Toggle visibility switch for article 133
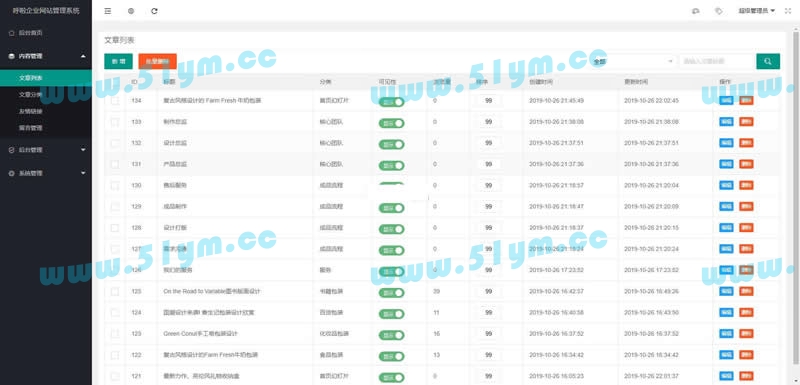This screenshot has height=385, width=800. coord(391,123)
